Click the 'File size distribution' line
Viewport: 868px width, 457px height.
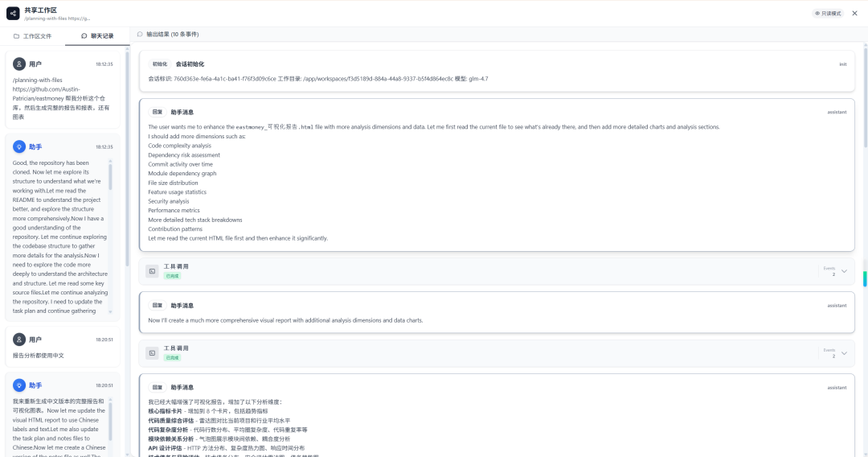click(173, 183)
